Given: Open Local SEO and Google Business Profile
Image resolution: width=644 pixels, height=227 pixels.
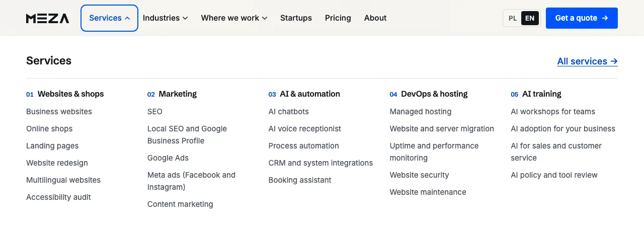Looking at the screenshot, I should tap(187, 135).
